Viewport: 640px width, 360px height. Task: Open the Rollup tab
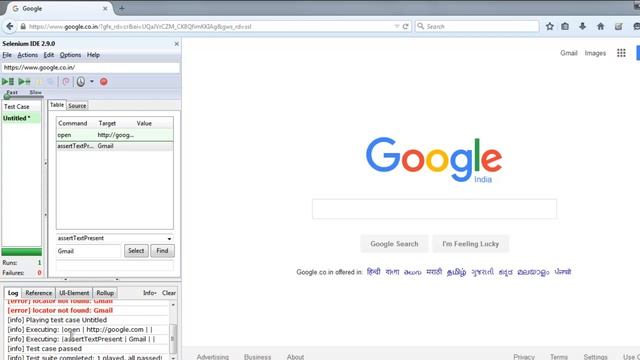coord(105,293)
